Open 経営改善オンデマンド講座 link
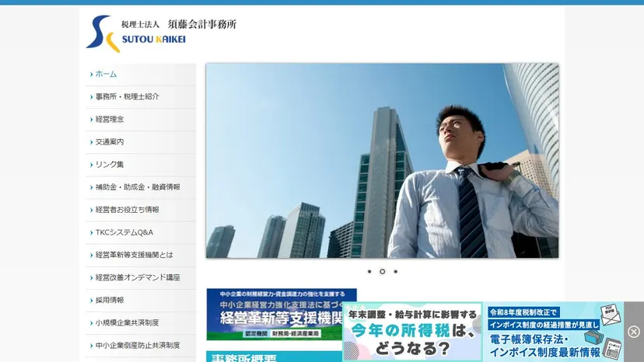This screenshot has height=362, width=644. pyautogui.click(x=141, y=277)
